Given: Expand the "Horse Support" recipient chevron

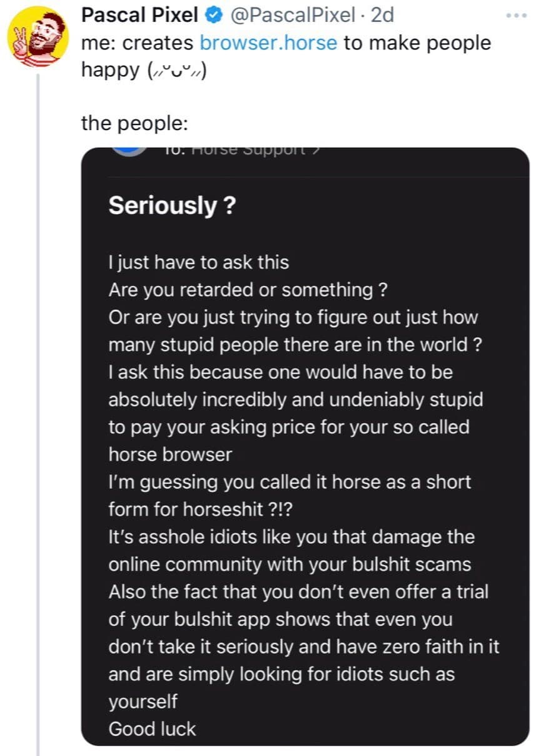Looking at the screenshot, I should pos(317,150).
